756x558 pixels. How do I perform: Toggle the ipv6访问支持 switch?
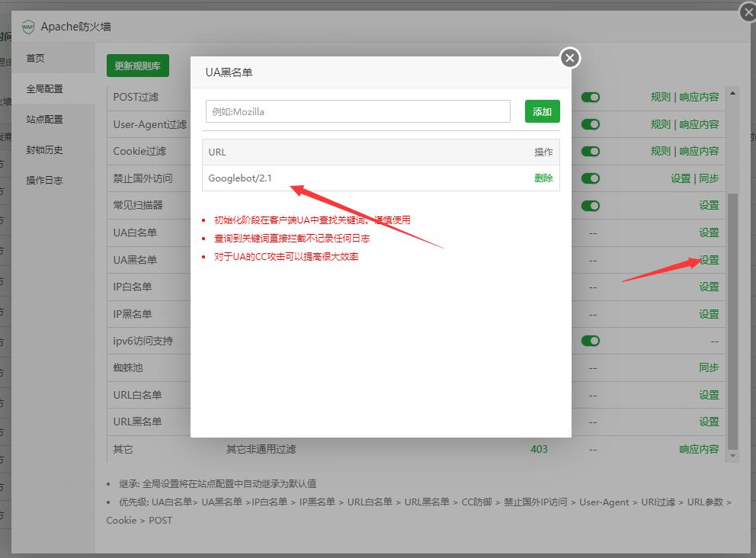tap(591, 341)
